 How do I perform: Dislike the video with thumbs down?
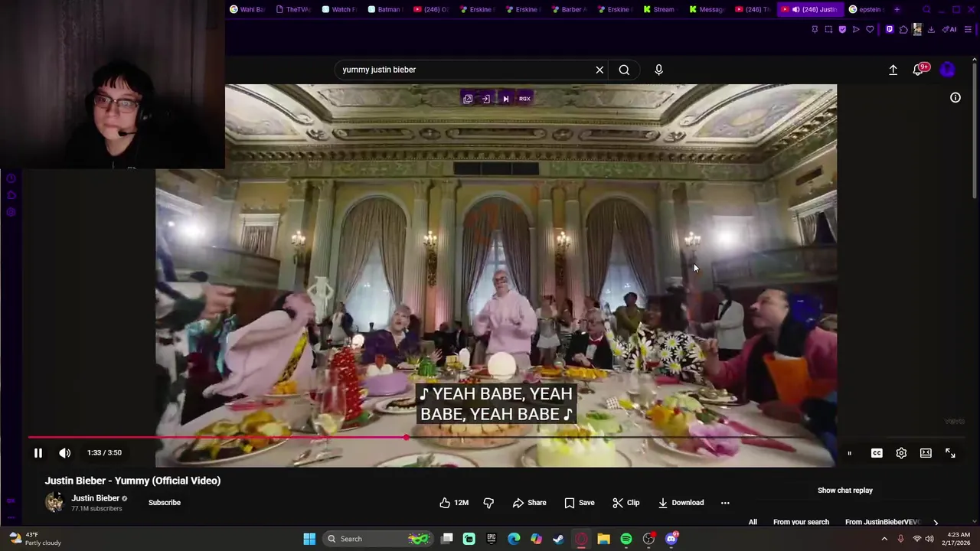488,503
